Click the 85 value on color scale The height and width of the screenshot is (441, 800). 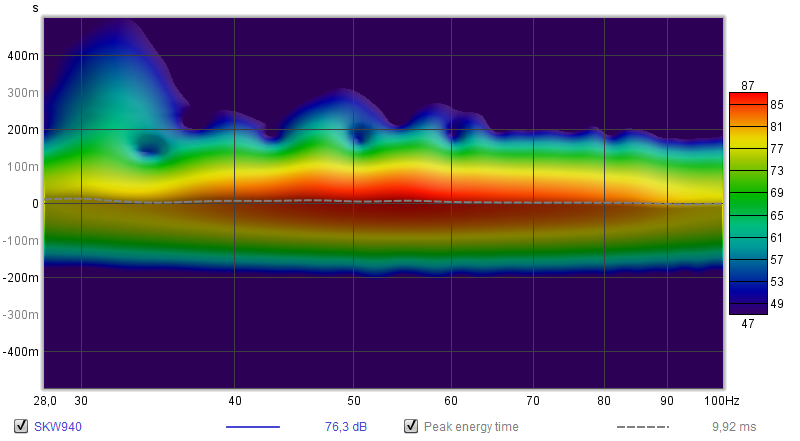777,105
